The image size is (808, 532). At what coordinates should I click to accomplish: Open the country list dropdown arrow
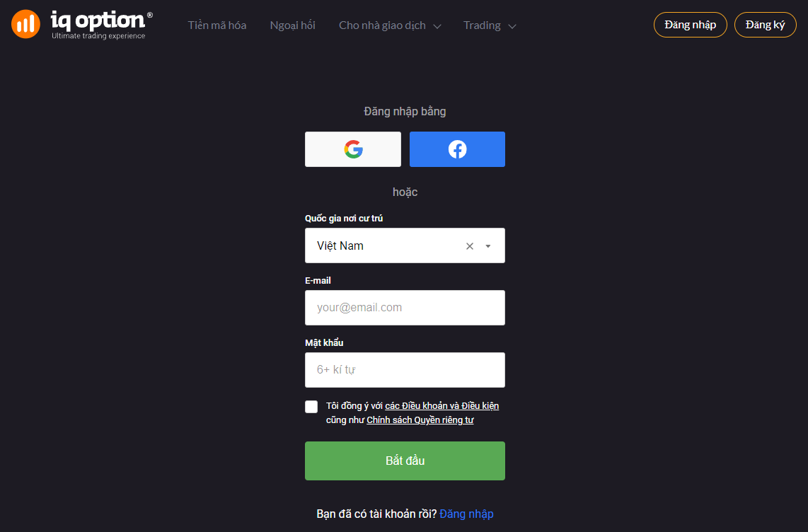pos(488,246)
